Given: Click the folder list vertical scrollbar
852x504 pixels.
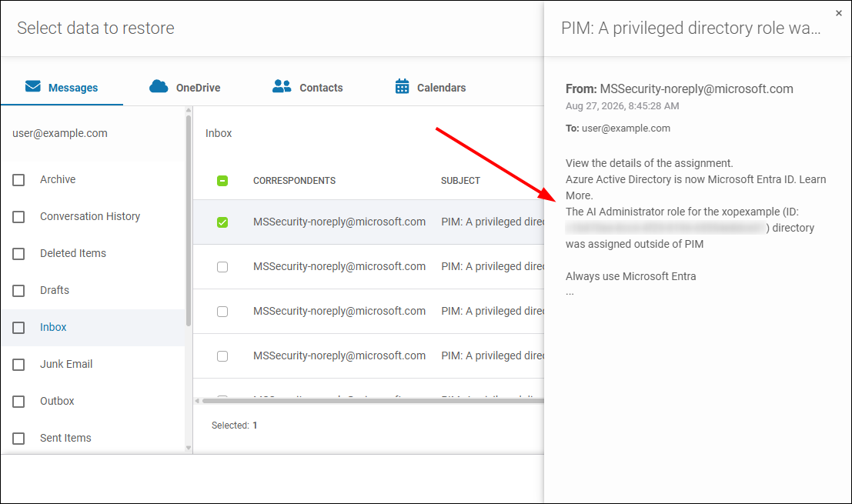Looking at the screenshot, I should tap(189, 220).
